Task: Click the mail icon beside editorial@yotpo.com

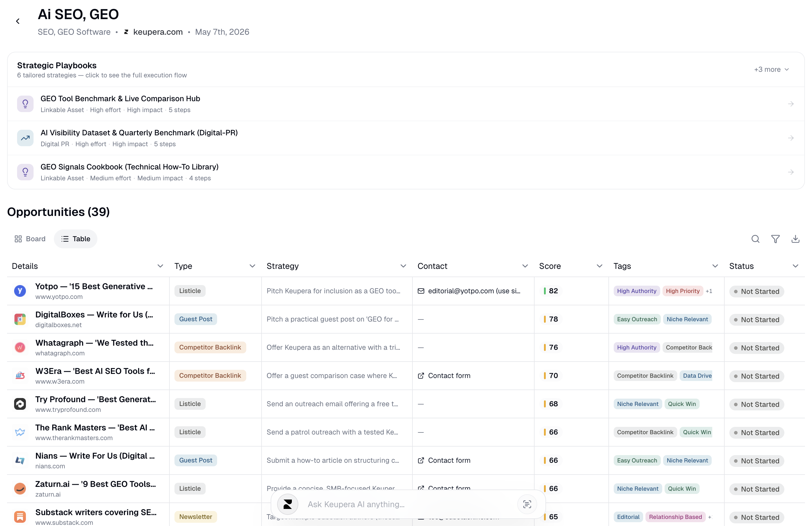Action: (x=421, y=291)
